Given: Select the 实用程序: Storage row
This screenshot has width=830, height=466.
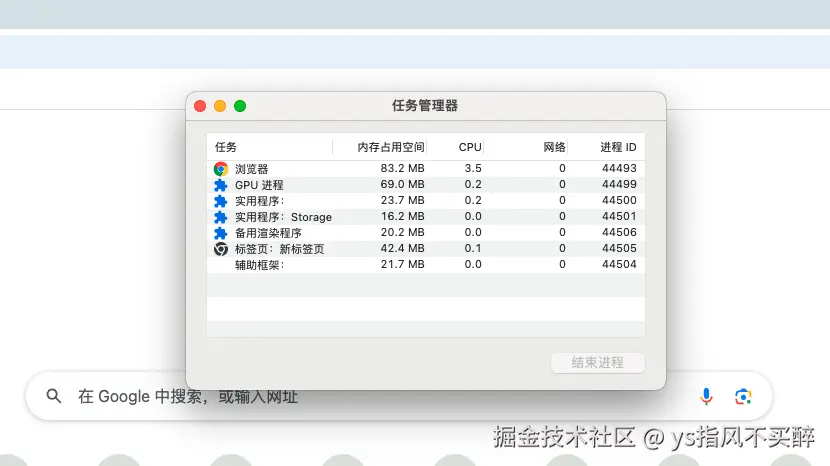Looking at the screenshot, I should pos(426,217).
